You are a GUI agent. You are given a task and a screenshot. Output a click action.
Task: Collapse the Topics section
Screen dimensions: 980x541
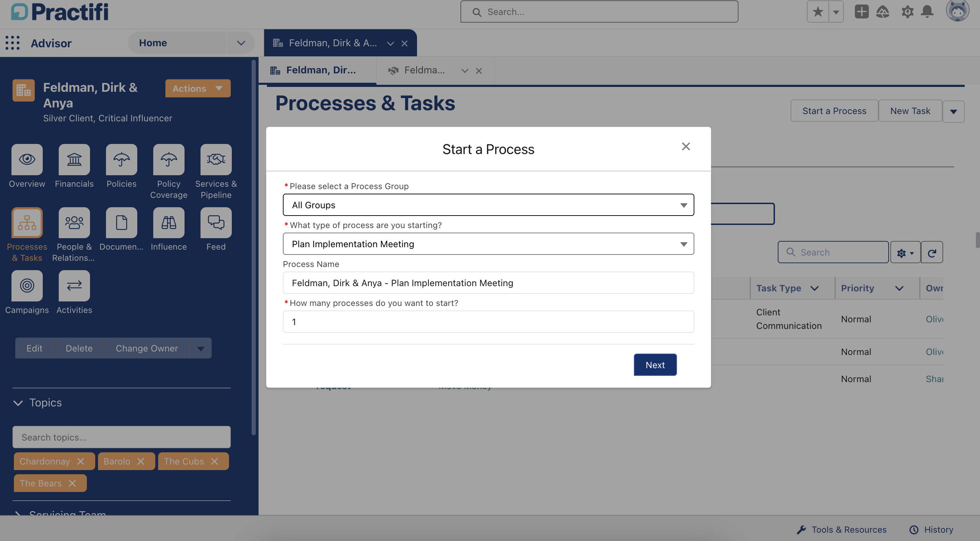(x=18, y=403)
